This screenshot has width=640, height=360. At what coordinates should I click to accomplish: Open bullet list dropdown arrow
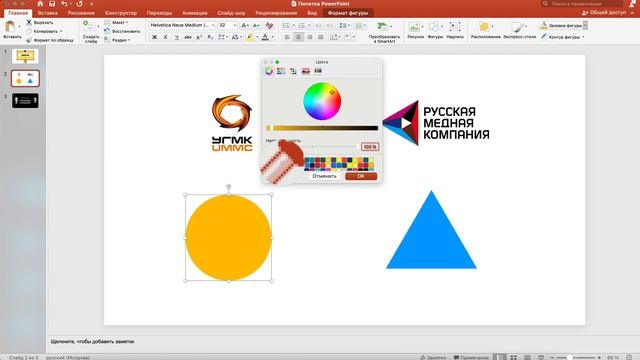pos(293,25)
